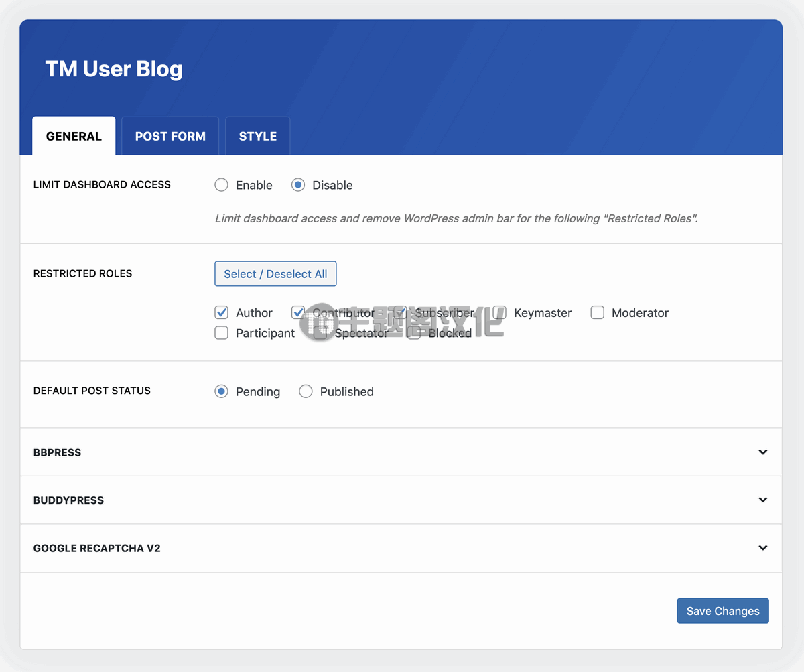Click the Save Changes button
Image resolution: width=804 pixels, height=672 pixels.
pos(723,611)
